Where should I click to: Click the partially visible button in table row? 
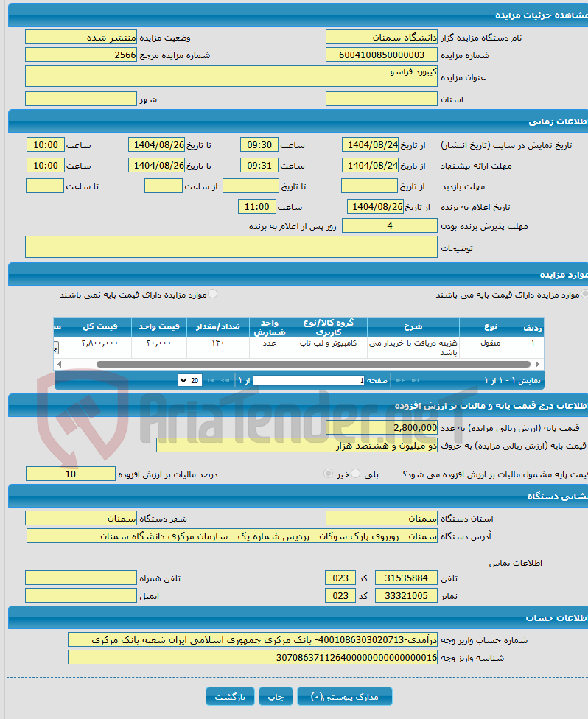click(56, 348)
